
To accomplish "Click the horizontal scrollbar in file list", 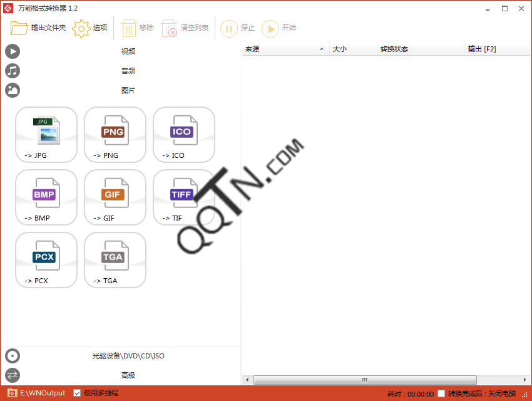I will 365,380.
